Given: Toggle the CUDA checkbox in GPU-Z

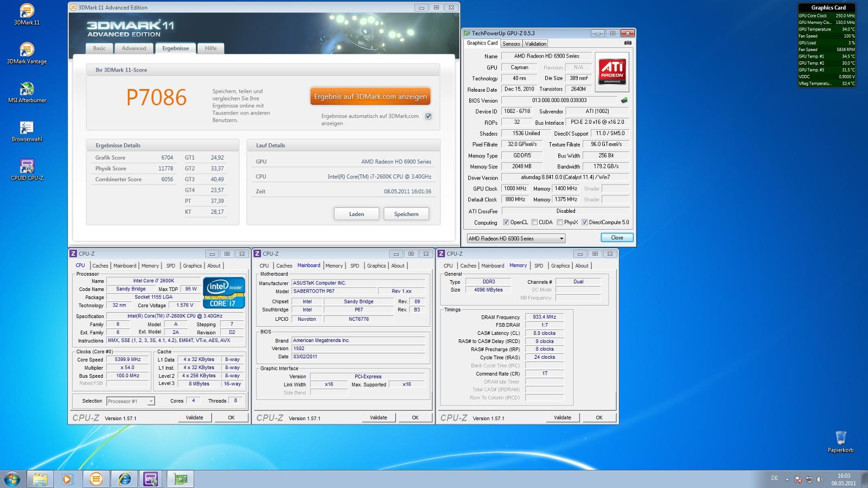Looking at the screenshot, I should click(534, 222).
